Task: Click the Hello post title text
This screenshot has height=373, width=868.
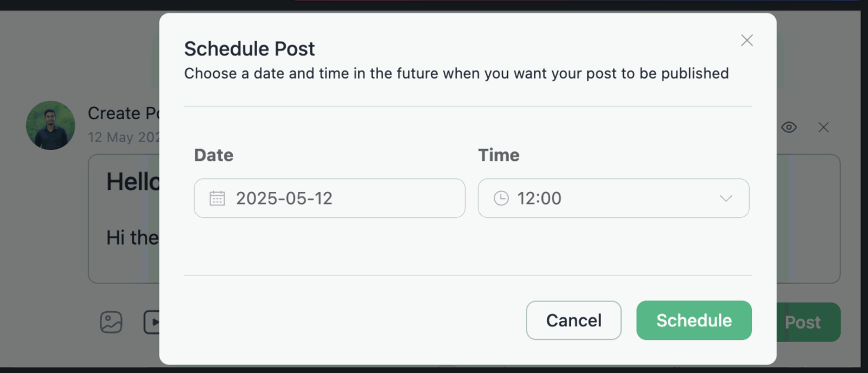Action: 132,182
